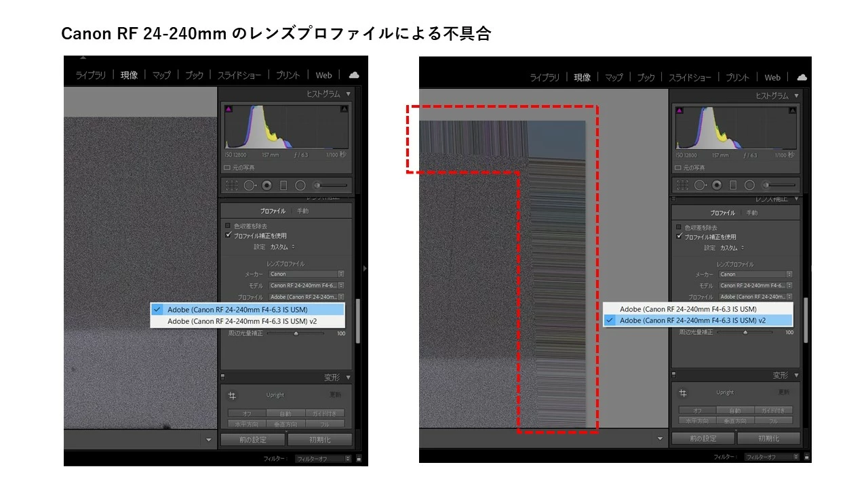
Task: Collapse 変形 panel in left screenshot
Action: pos(349,378)
